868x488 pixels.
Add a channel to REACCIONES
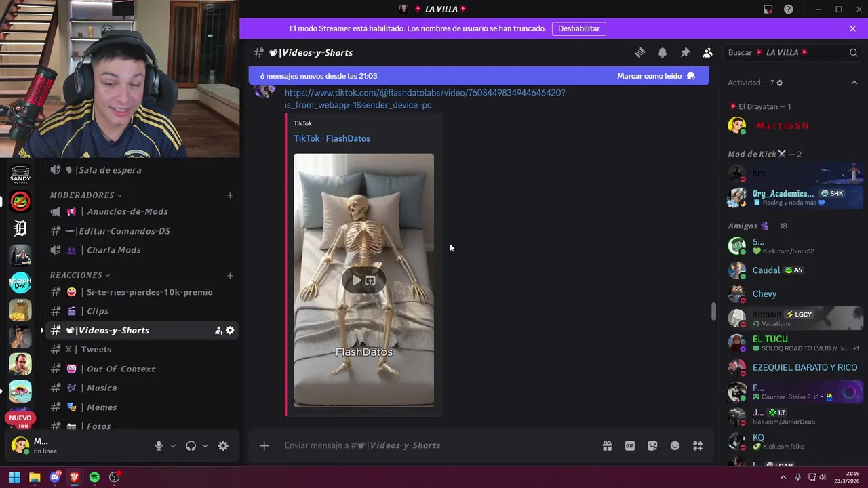pos(230,275)
